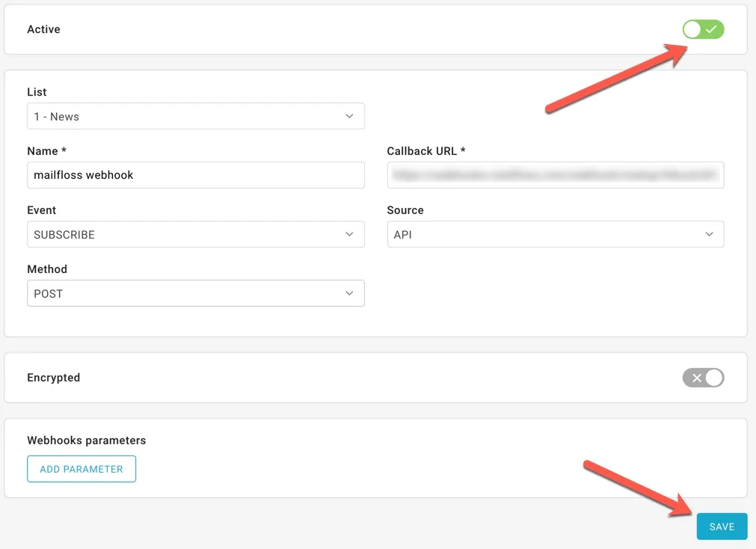This screenshot has height=549, width=756.
Task: Click the blurred Callback URL field
Action: pyautogui.click(x=556, y=175)
